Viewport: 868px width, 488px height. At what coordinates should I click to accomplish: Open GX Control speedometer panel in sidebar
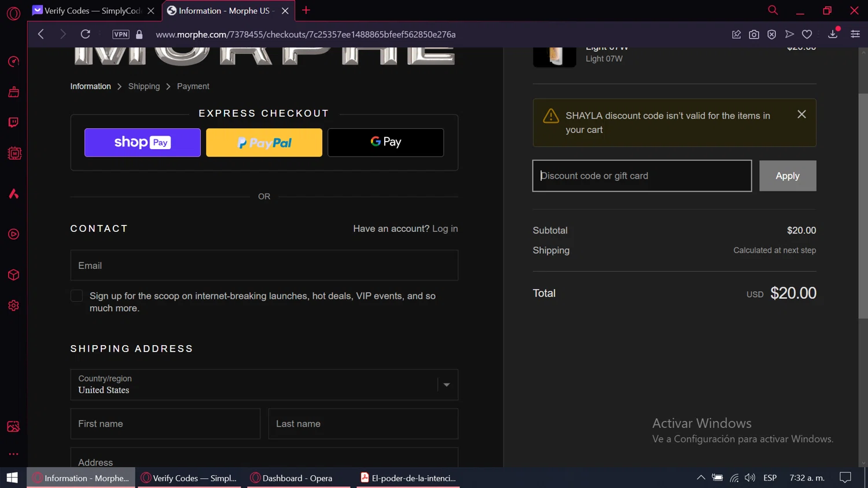[x=13, y=61]
